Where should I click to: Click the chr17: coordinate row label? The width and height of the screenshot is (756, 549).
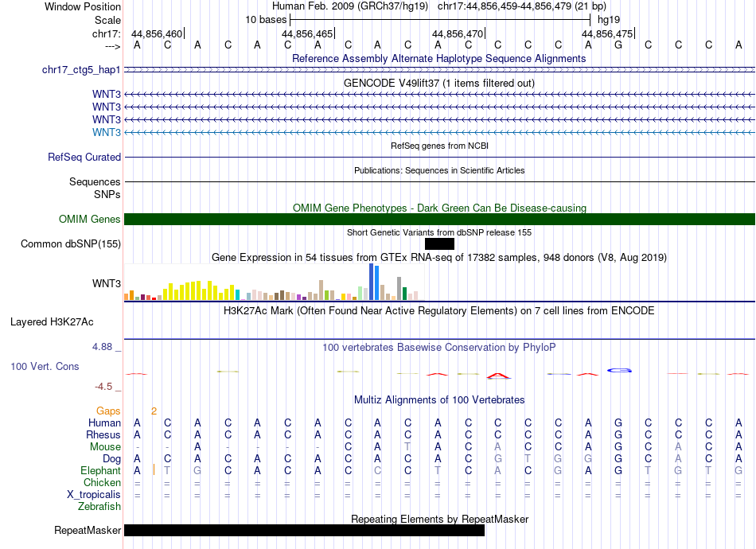pyautogui.click(x=106, y=33)
